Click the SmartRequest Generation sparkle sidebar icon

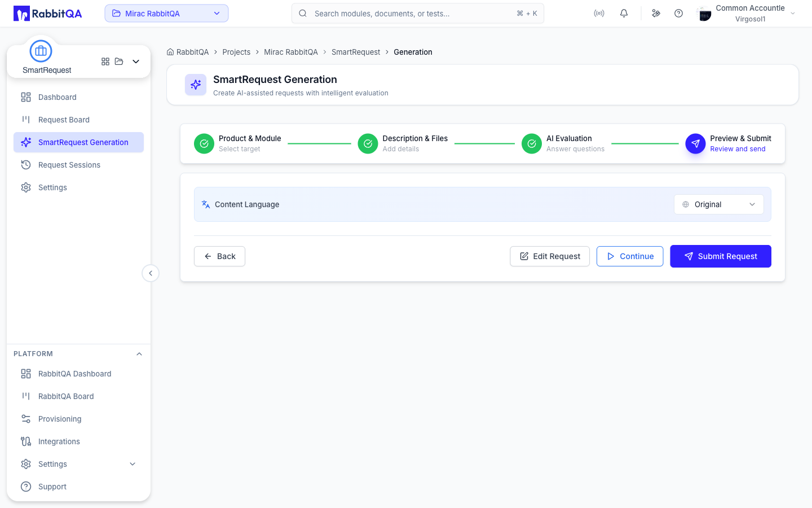pos(26,142)
